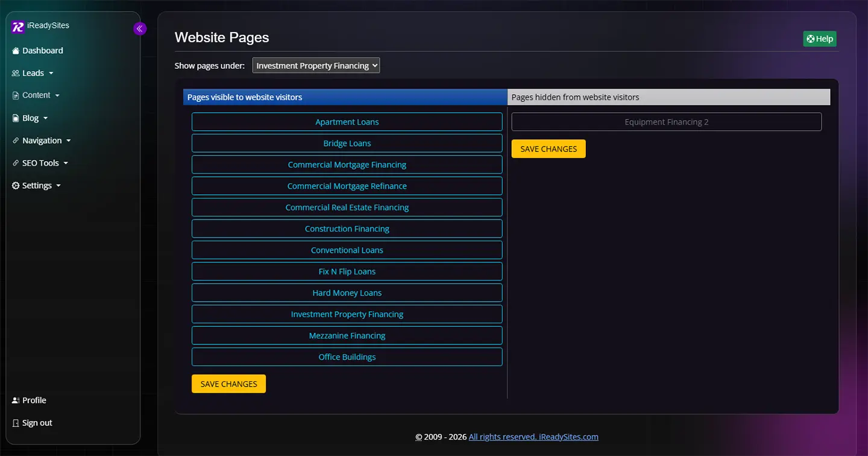Select the Construction Financing page
The image size is (868, 456).
point(347,229)
